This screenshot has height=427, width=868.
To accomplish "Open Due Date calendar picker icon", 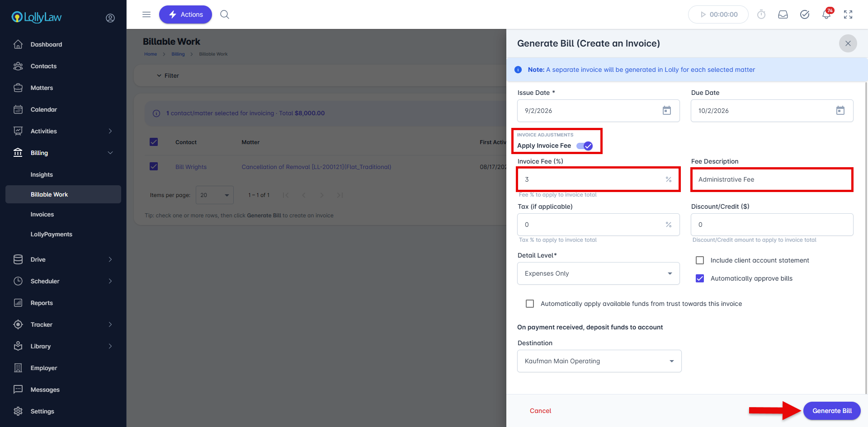I will (x=840, y=111).
